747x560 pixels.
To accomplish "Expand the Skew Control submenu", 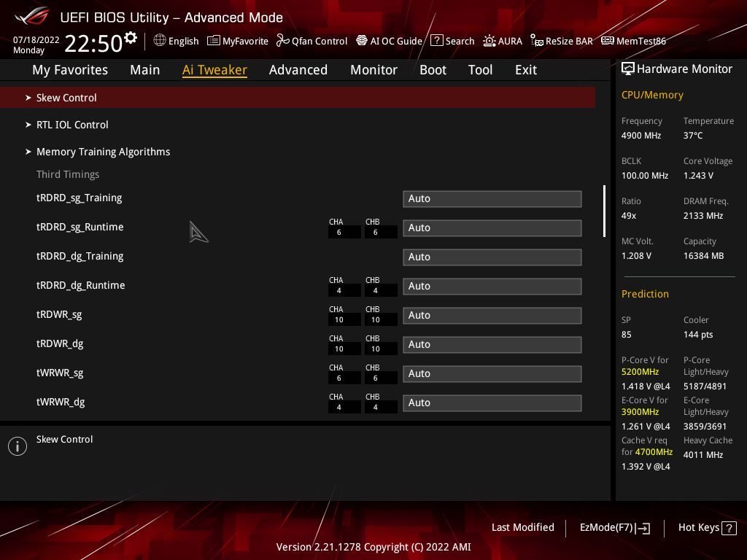I will tap(298, 98).
